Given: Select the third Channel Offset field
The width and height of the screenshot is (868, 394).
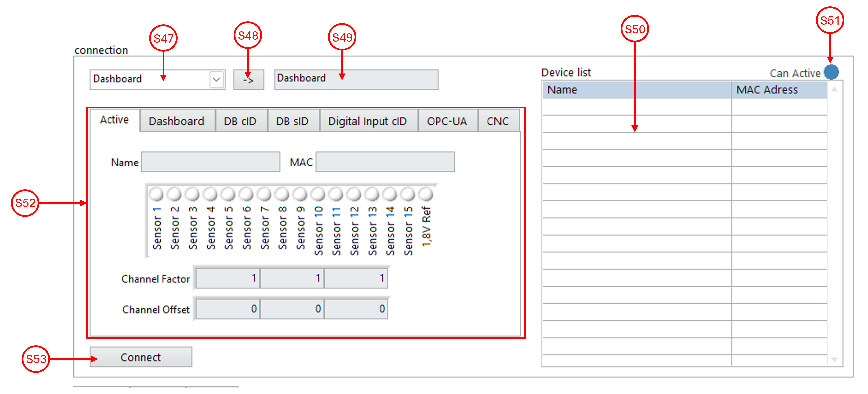Looking at the screenshot, I should [356, 309].
